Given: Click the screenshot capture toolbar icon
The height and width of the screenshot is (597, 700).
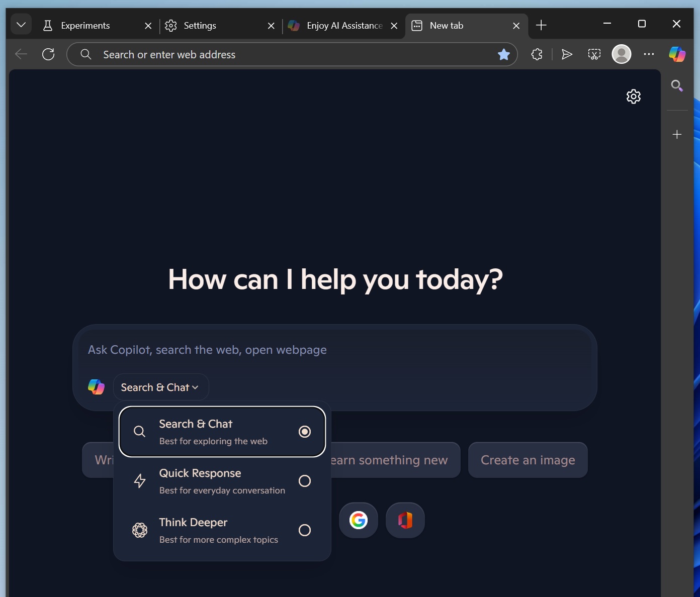Looking at the screenshot, I should 594,54.
